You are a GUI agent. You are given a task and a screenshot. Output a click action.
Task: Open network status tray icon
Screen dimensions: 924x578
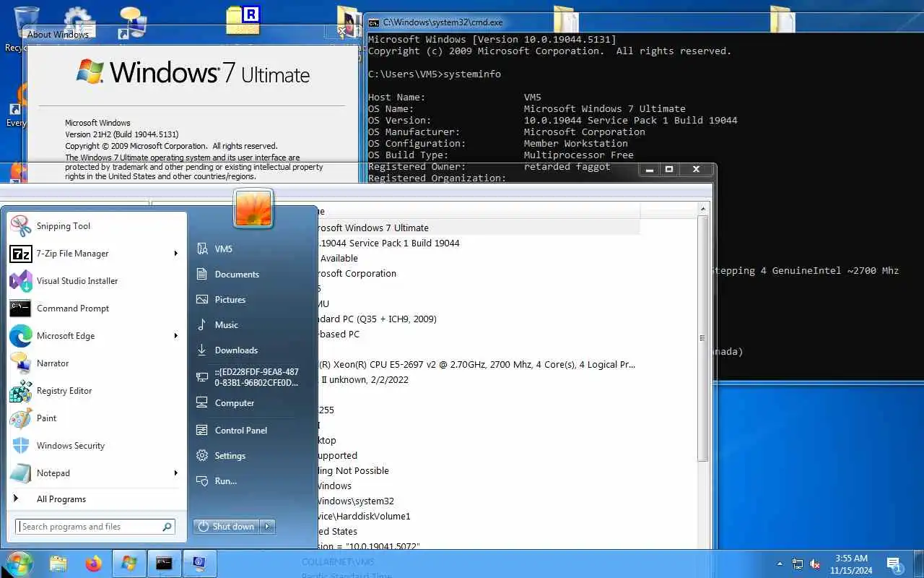point(798,564)
